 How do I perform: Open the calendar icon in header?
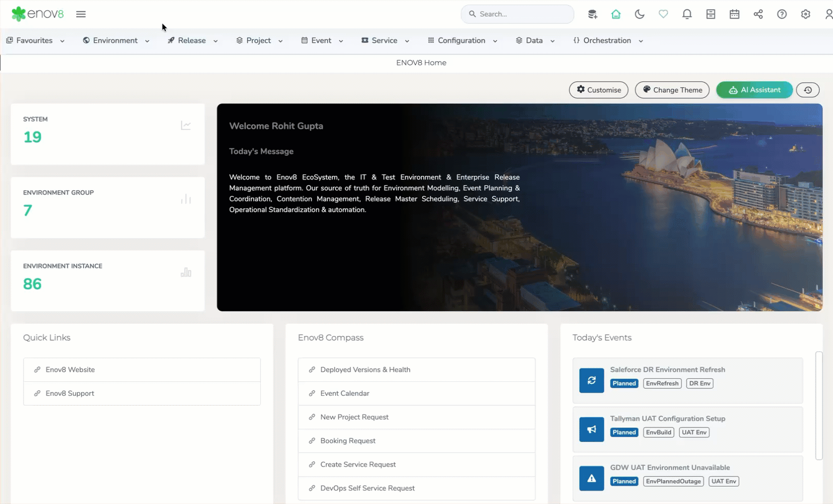pyautogui.click(x=734, y=14)
